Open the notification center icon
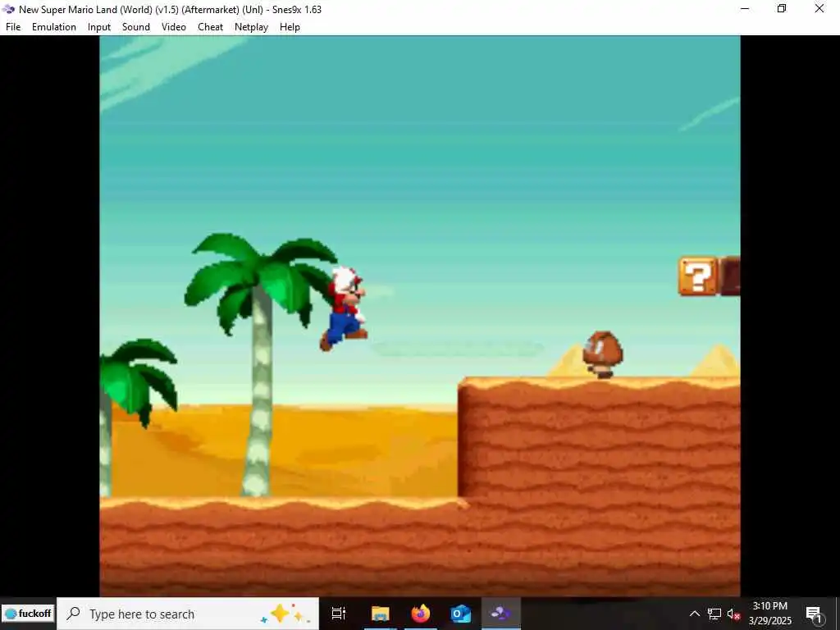840x630 pixels. coord(814,614)
